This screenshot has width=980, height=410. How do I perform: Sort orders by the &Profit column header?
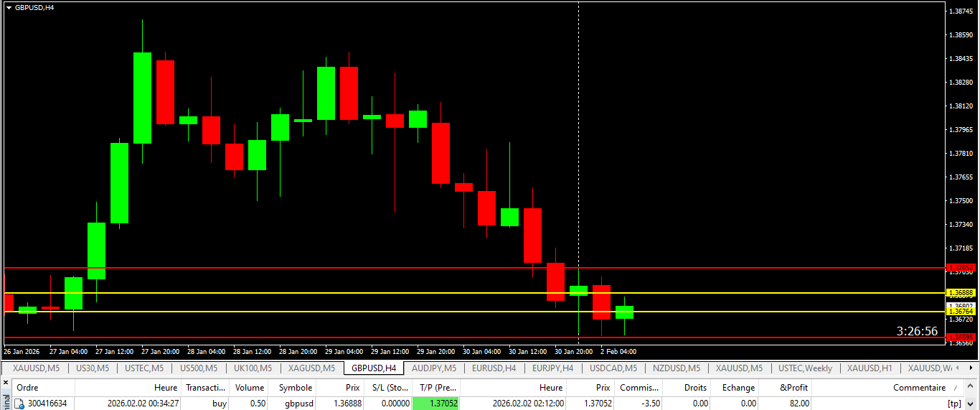point(793,388)
